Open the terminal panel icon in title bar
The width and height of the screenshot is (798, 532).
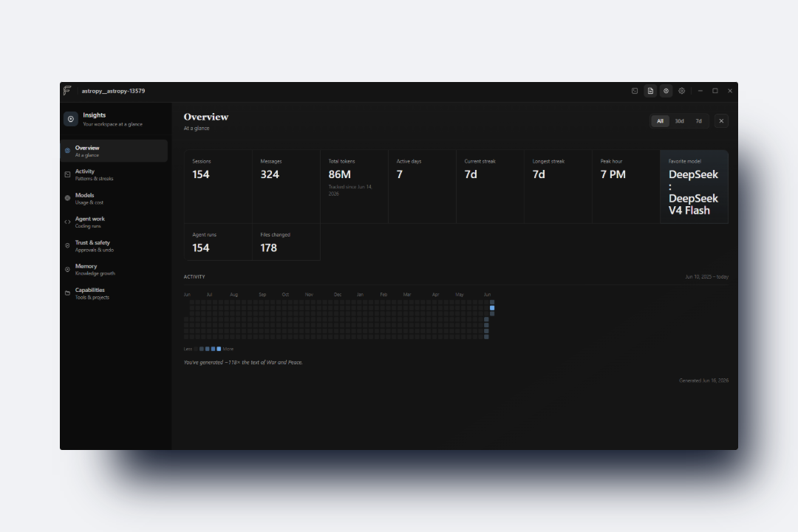pyautogui.click(x=635, y=91)
